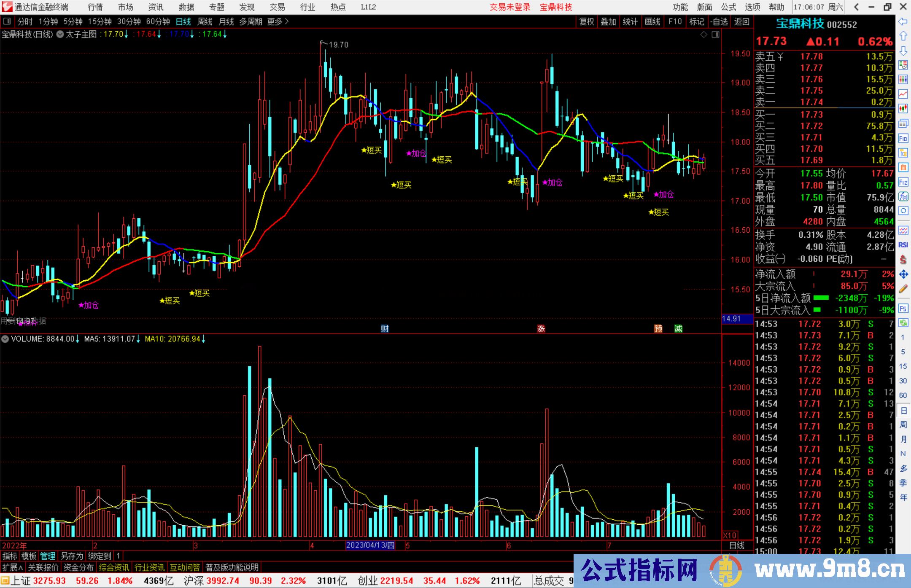Click the diamond marker toggle in chart corner
Image resolution: width=911 pixels, height=588 pixels.
pos(703,35)
